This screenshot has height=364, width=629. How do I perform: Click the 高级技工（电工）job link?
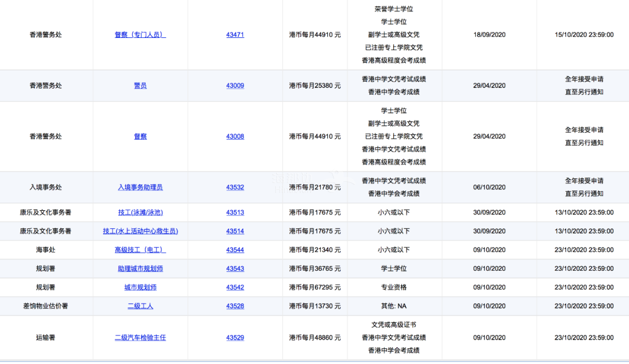[140, 250]
